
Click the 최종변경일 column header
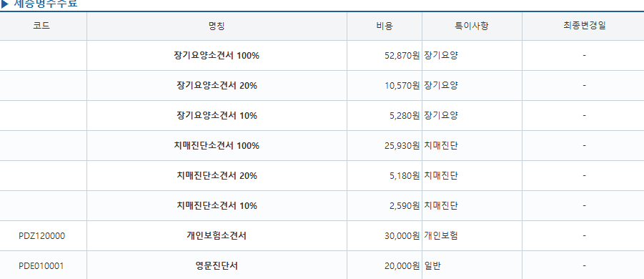[585, 26]
